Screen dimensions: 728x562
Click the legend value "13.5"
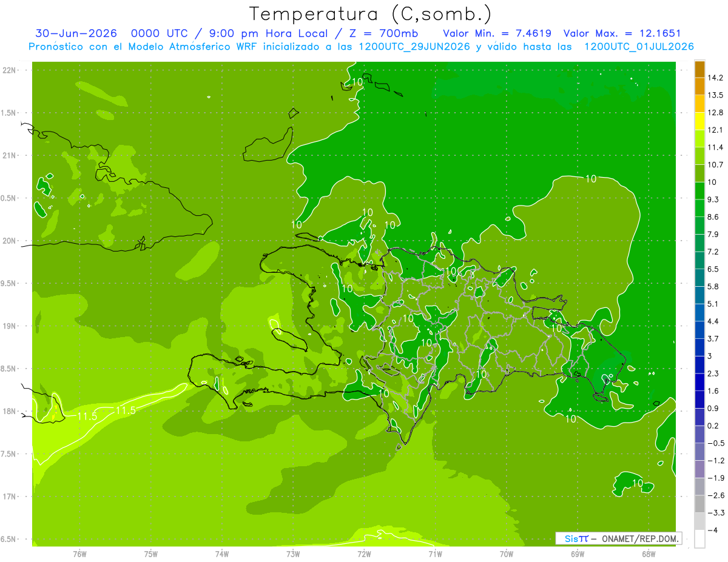(716, 95)
